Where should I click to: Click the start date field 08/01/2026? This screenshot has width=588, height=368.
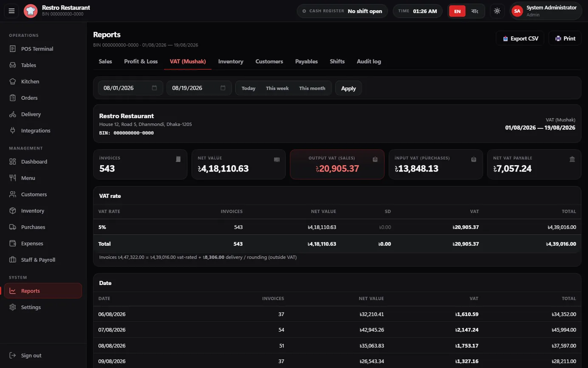[130, 88]
